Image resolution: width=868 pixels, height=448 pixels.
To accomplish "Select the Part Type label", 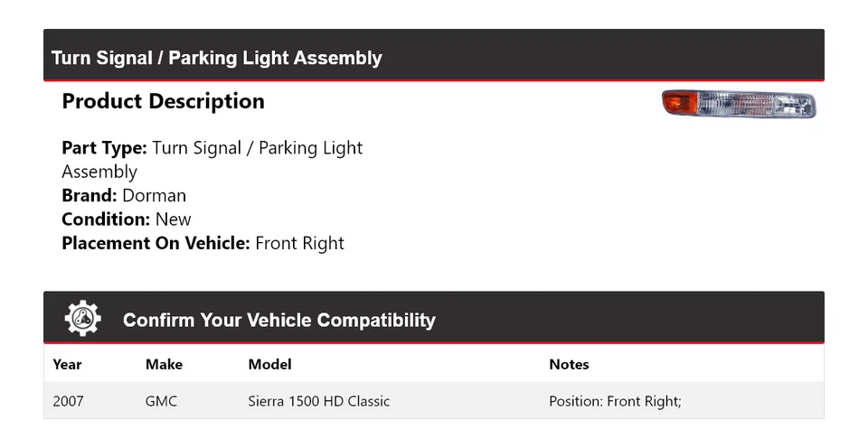I will tap(104, 148).
